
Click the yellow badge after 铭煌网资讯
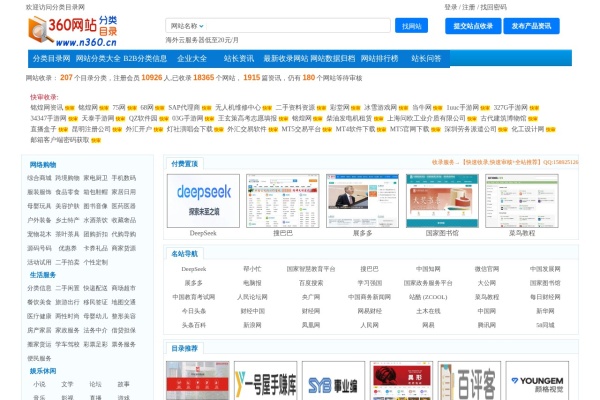[x=70, y=108]
